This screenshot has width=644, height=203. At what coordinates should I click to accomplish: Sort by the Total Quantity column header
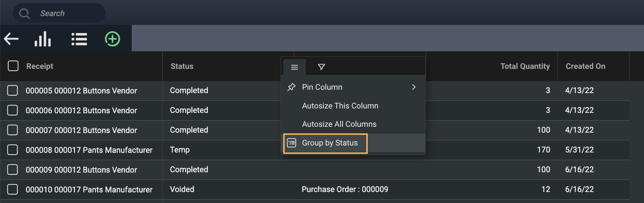tap(525, 66)
